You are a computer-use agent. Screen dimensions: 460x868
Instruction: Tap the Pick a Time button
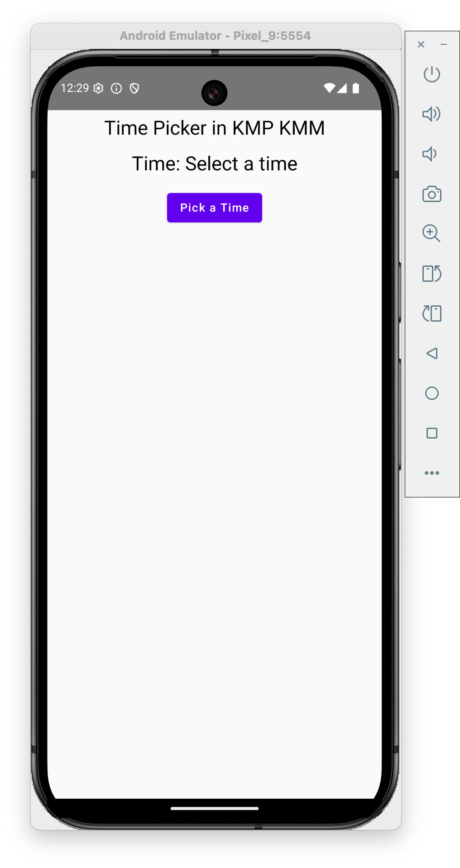[214, 207]
